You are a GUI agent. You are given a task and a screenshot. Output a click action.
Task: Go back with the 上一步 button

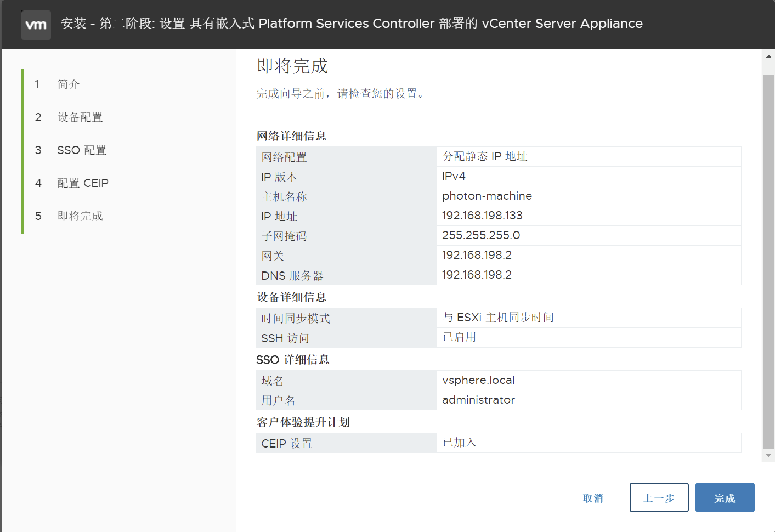coord(659,497)
